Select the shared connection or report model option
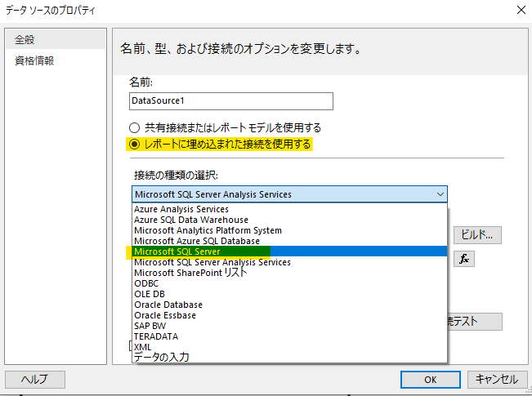Viewport: 532px width, 396px height. [135, 127]
